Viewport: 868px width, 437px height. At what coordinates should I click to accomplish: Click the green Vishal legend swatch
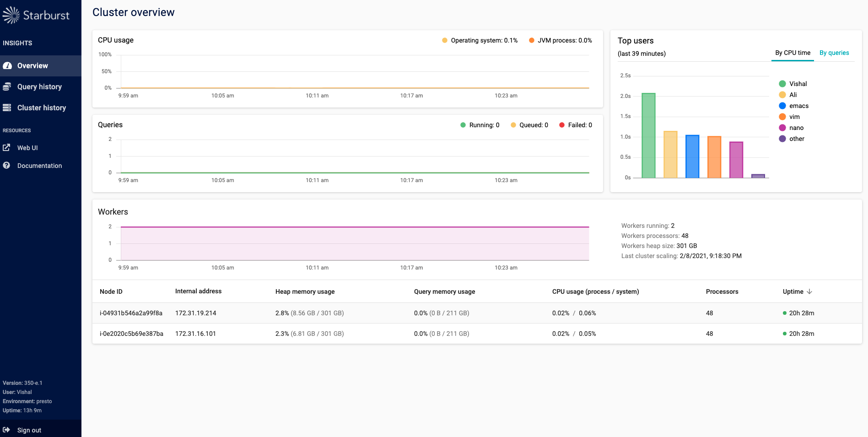[x=782, y=84]
